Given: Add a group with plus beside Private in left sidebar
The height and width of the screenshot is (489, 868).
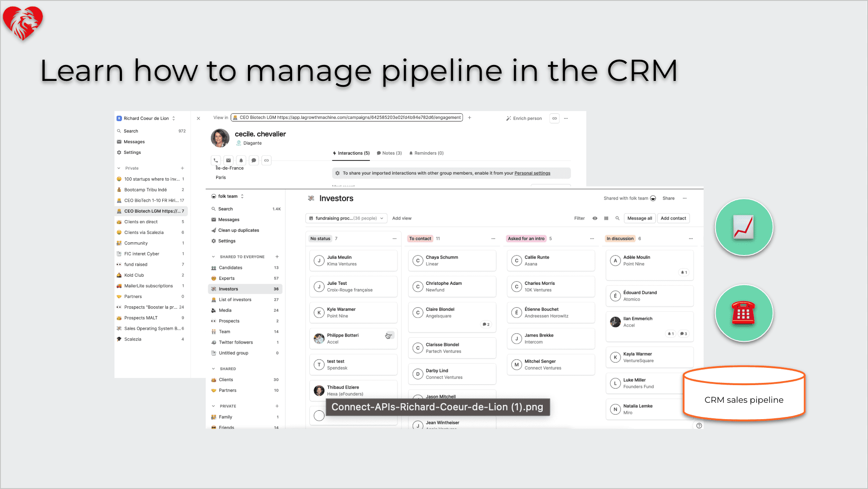Looking at the screenshot, I should 182,168.
